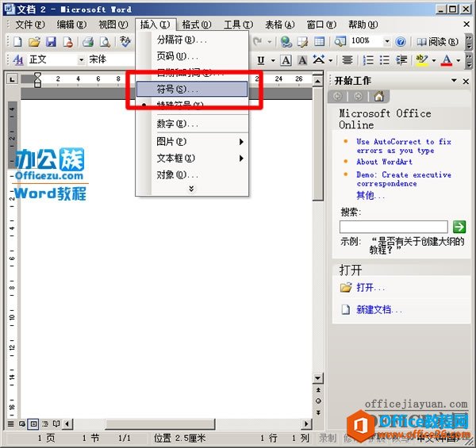Viewport: 476px width, 448px height.
Task: Run the Spelling and Grammar check icon
Action: click(x=125, y=41)
